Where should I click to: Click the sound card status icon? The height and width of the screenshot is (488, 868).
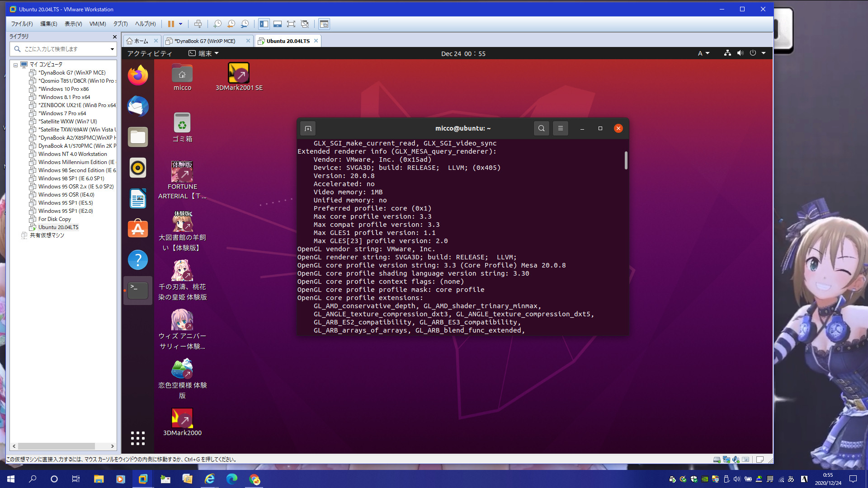pos(736,460)
